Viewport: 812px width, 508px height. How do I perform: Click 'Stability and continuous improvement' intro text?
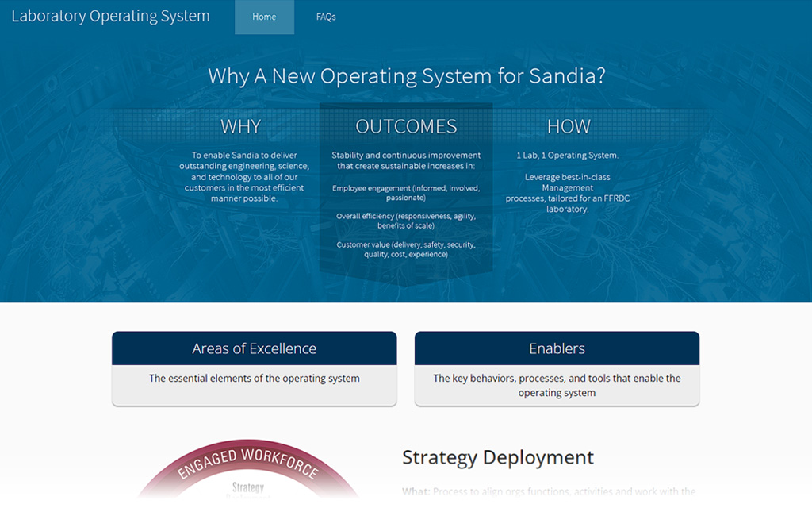coord(406,160)
